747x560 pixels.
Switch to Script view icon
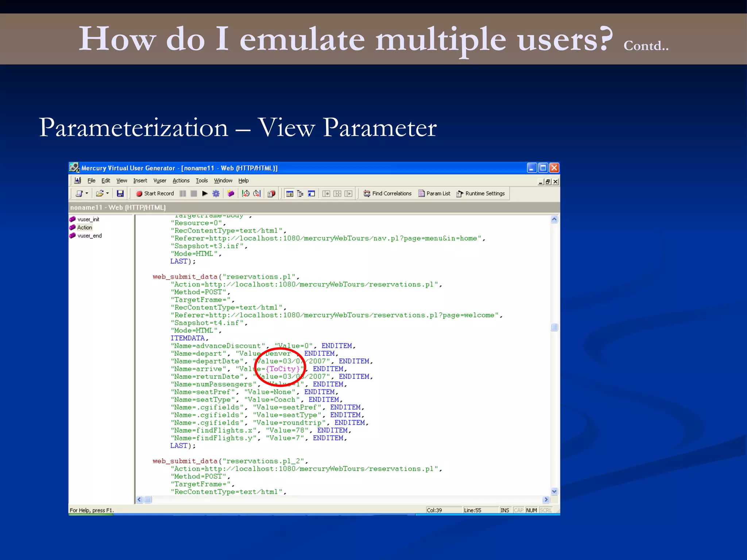(x=290, y=194)
